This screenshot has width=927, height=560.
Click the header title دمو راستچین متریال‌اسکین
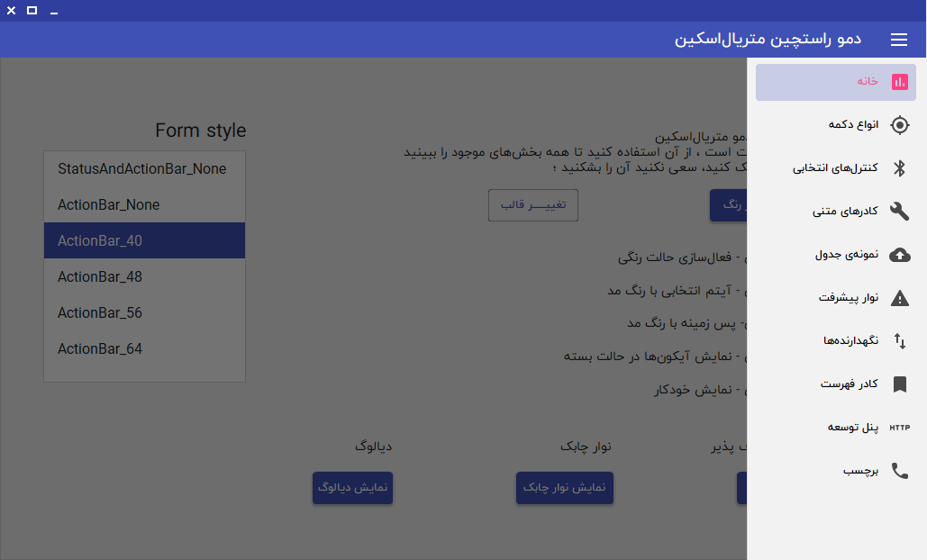[x=768, y=40]
